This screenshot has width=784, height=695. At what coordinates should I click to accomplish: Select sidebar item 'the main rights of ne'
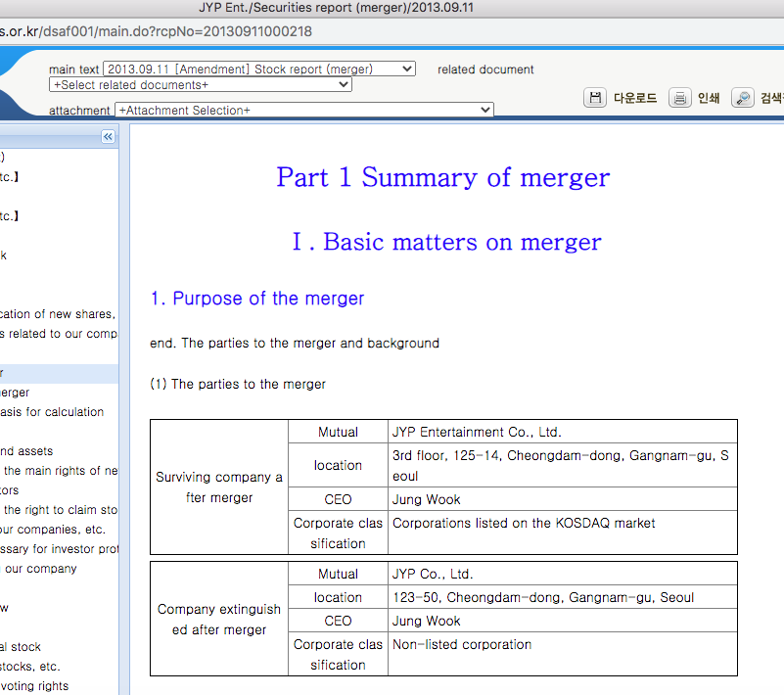(61, 471)
